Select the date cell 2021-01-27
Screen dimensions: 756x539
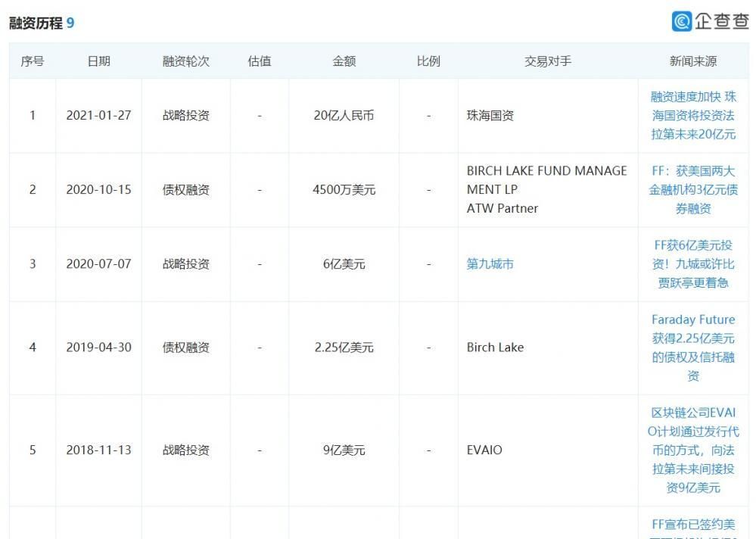(x=99, y=115)
